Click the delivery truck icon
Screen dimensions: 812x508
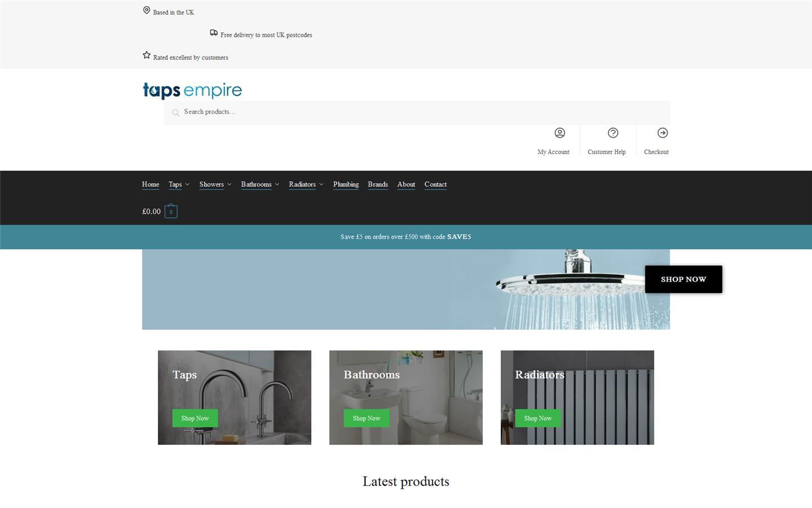[214, 33]
